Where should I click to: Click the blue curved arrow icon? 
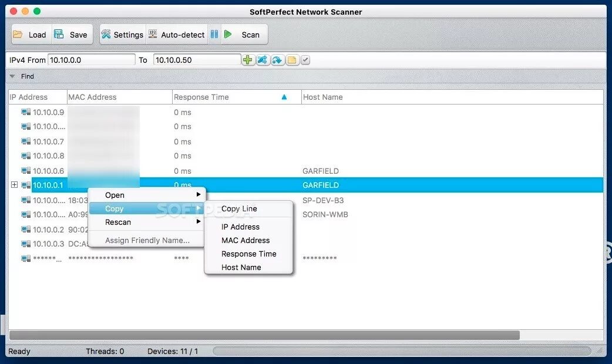277,60
